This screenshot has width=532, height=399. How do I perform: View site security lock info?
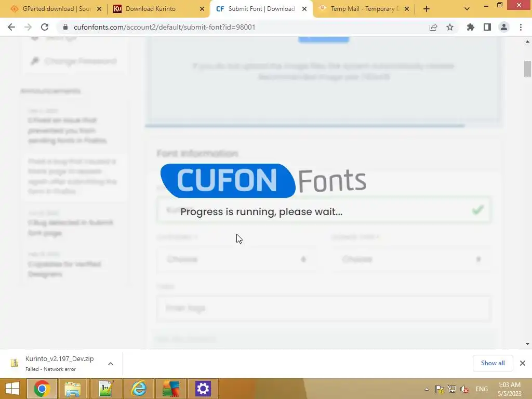(65, 27)
